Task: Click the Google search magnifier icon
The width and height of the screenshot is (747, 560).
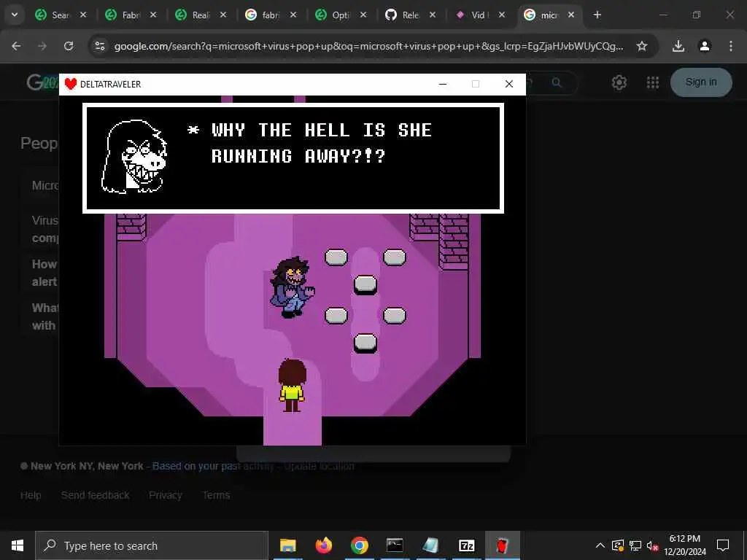Action: (557, 82)
